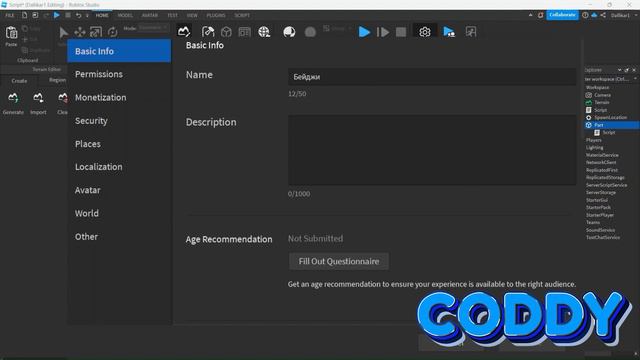Collapse the ribbon with the up arrow

(530, 15)
